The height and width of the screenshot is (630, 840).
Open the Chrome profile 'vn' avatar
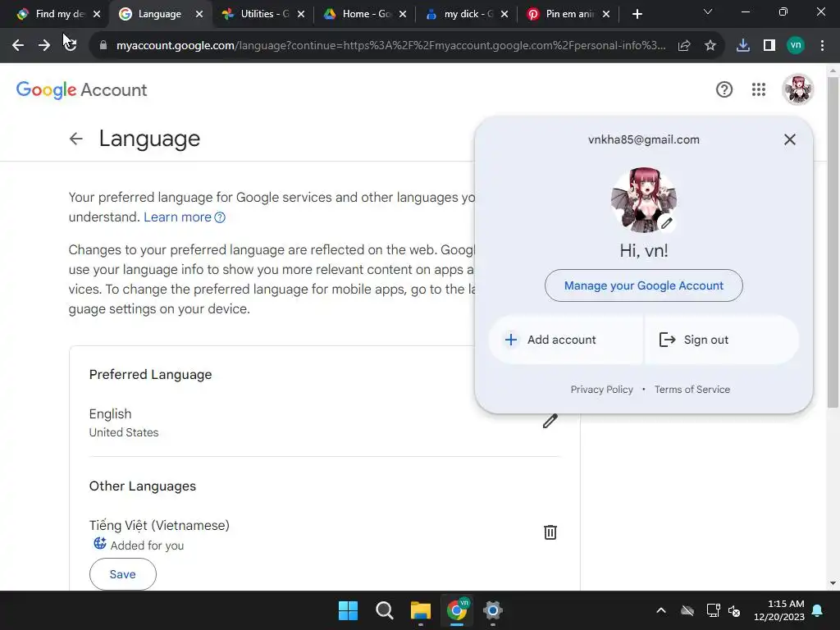tap(796, 46)
